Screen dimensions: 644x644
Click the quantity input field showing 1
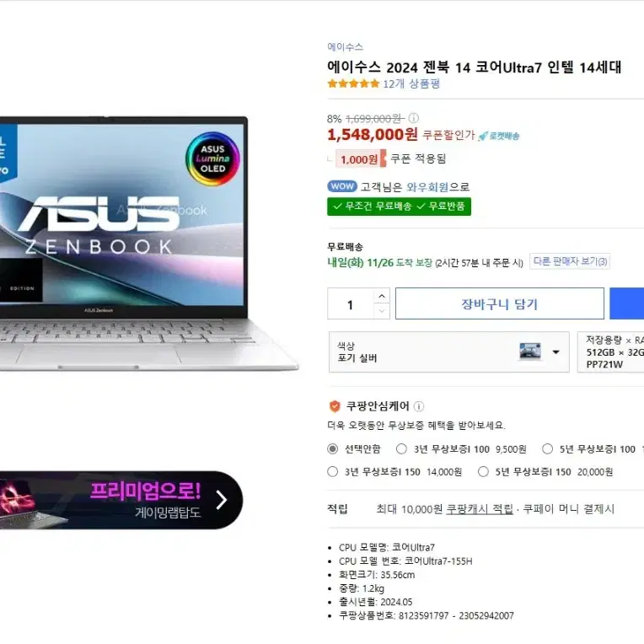coord(351,303)
